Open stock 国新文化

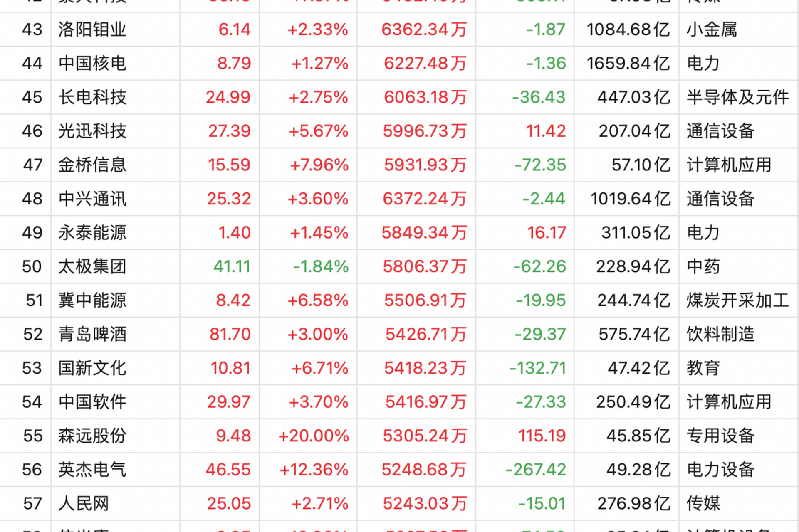(x=92, y=368)
